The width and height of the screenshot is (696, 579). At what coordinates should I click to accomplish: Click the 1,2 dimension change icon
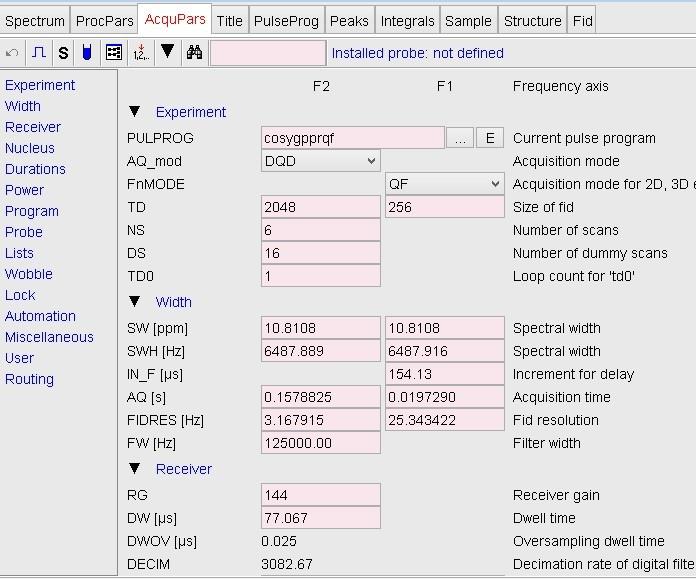click(x=141, y=53)
